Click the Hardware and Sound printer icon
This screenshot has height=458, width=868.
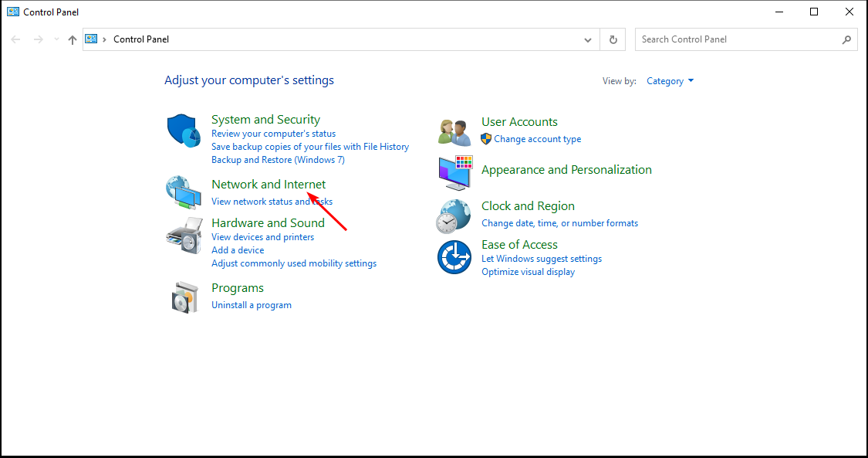(184, 235)
